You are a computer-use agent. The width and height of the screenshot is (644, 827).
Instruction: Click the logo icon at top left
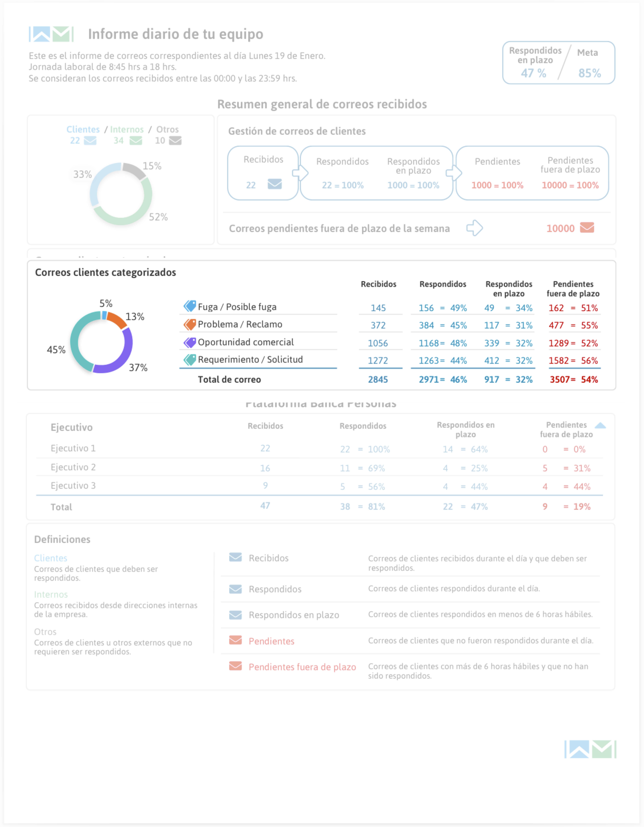[51, 34]
